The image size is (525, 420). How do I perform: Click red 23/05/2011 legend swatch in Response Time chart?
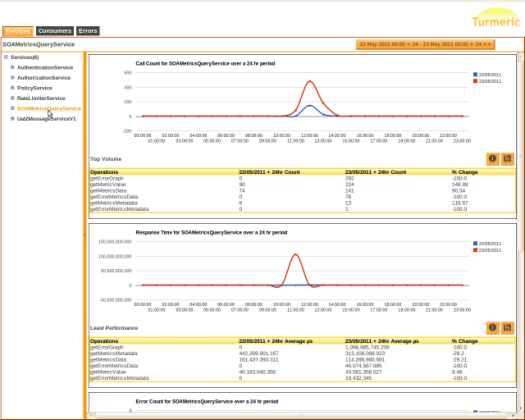475,250
